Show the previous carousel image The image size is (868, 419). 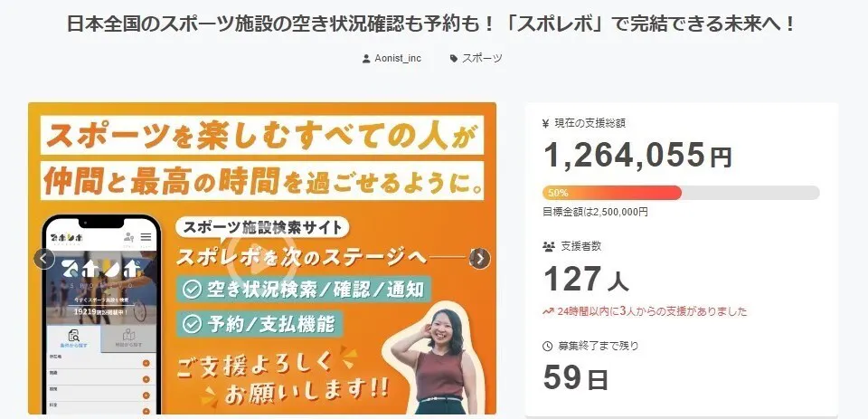pos(44,259)
